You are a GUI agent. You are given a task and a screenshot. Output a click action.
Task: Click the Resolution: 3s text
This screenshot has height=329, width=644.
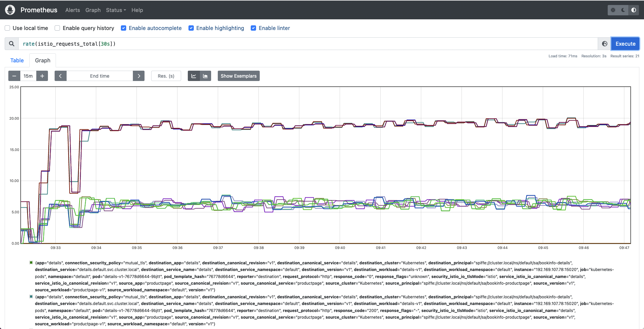594,56
